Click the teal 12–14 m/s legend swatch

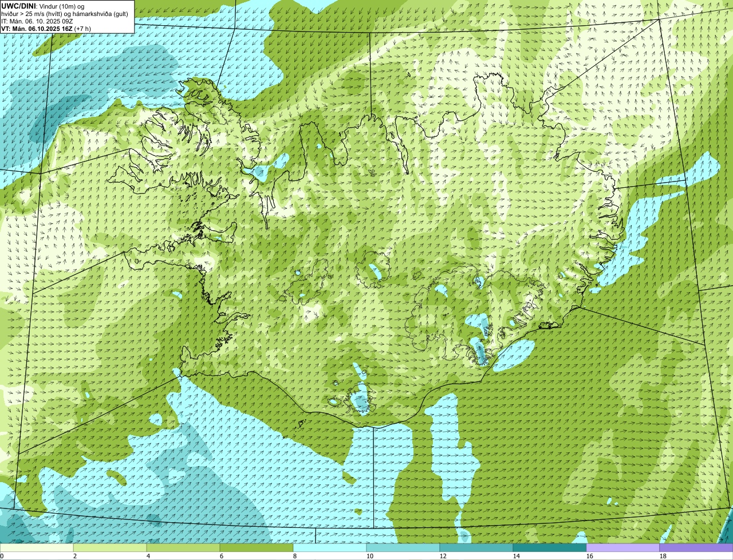click(476, 548)
